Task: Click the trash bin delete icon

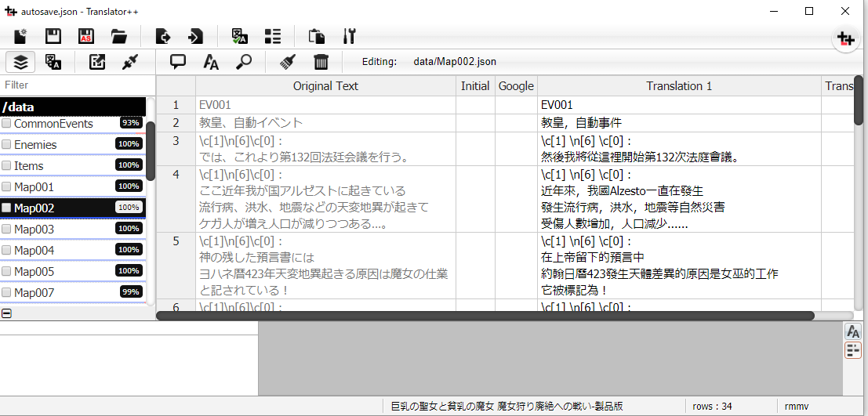Action: point(321,62)
